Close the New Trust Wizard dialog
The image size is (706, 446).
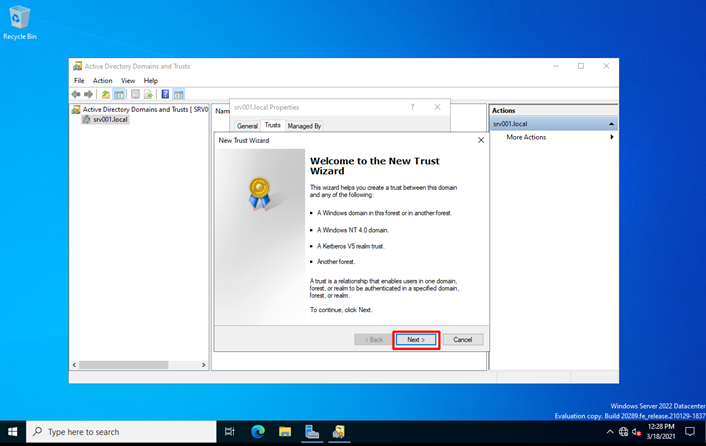coord(481,140)
